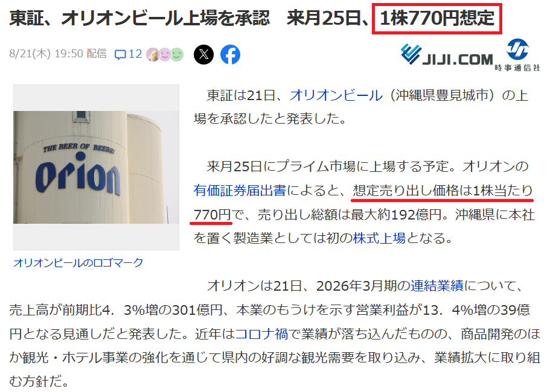Enlarge the Orion brewery tank photo

(x=96, y=167)
